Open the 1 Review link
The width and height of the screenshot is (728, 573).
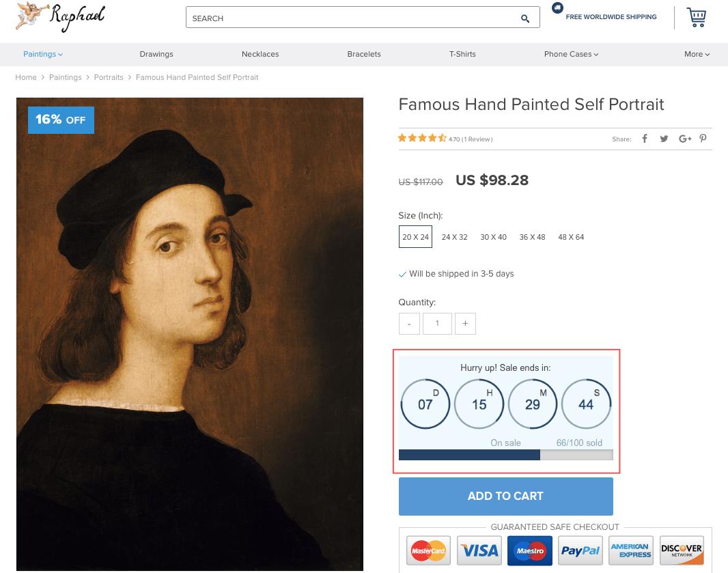[476, 139]
